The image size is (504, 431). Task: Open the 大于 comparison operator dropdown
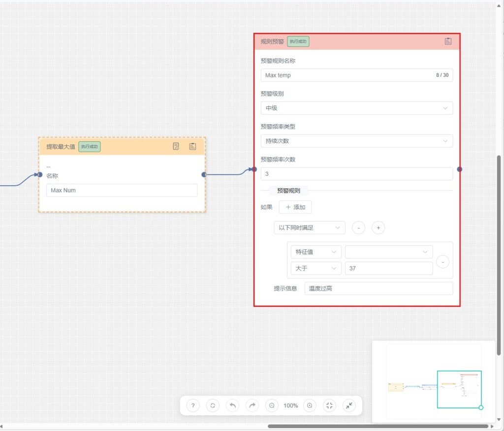pyautogui.click(x=315, y=268)
